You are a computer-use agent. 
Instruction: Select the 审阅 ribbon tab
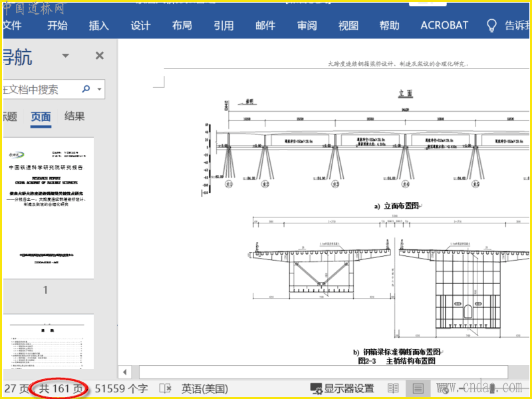[307, 25]
